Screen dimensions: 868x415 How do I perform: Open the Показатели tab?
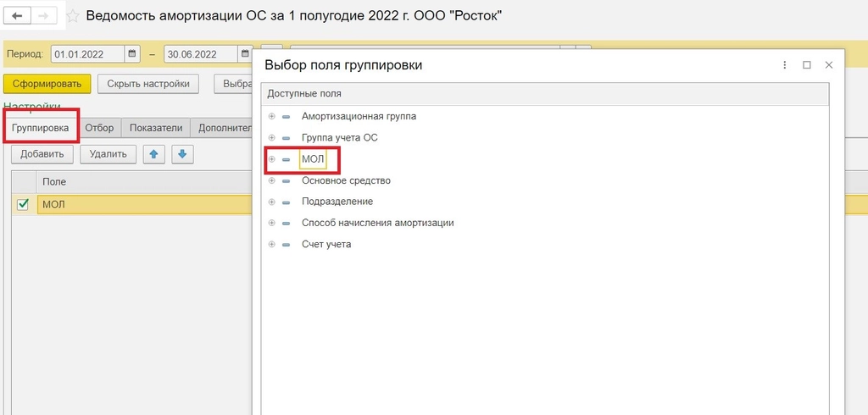click(156, 128)
